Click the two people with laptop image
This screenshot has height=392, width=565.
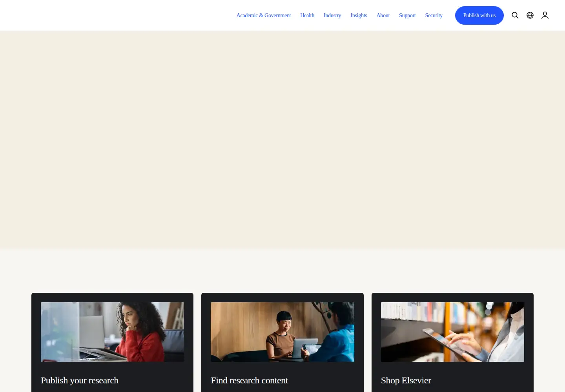click(282, 332)
